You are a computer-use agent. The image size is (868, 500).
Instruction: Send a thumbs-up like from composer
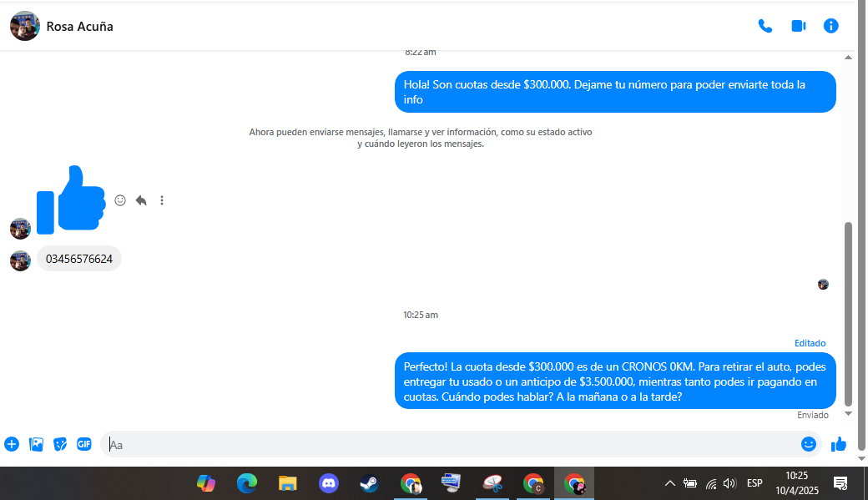[839, 444]
